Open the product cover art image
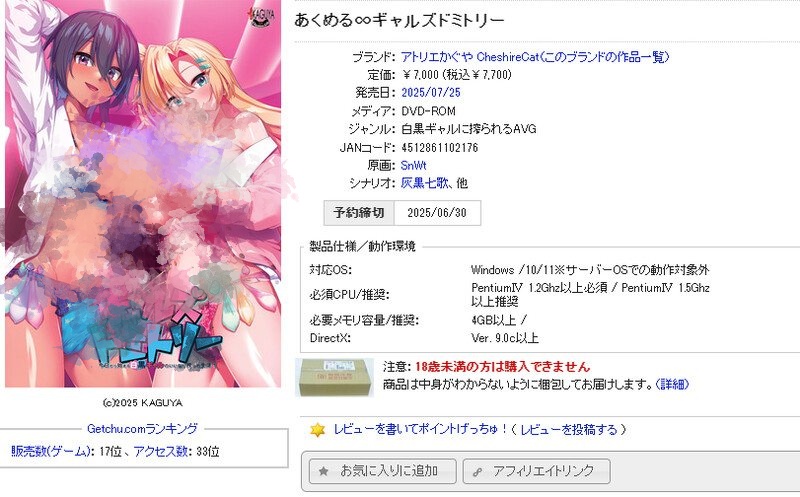Screen dimensions: 800x497 (143, 193)
